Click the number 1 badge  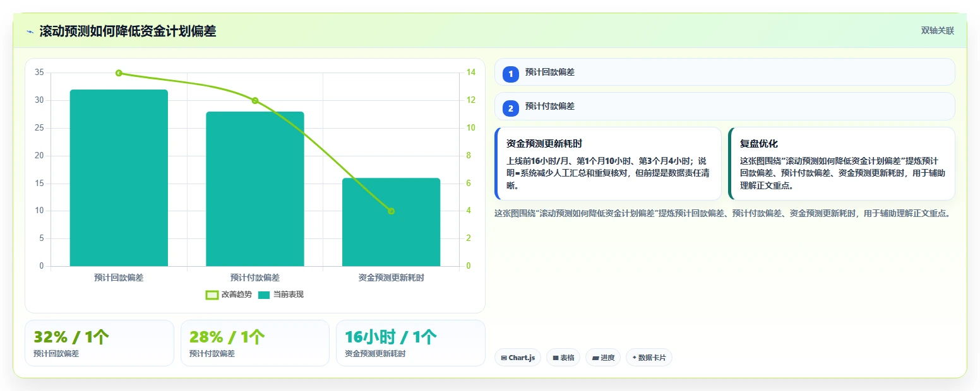tap(511, 74)
